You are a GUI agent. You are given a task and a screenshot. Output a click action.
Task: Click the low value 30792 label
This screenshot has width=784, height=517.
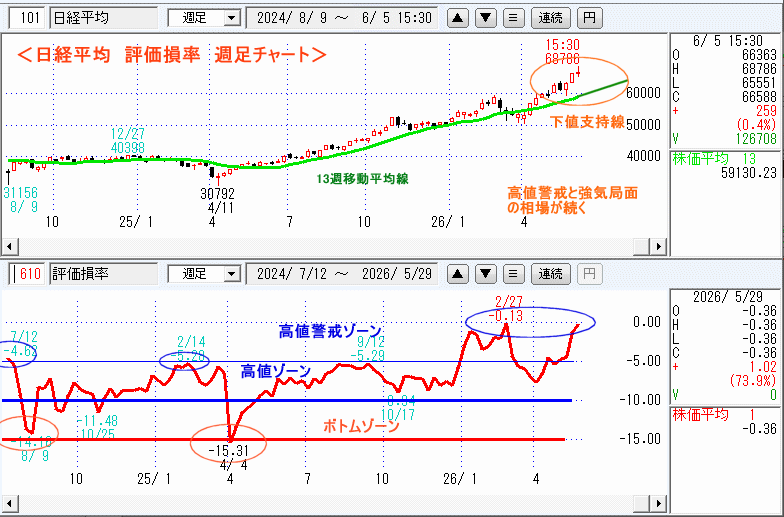[x=217, y=194]
